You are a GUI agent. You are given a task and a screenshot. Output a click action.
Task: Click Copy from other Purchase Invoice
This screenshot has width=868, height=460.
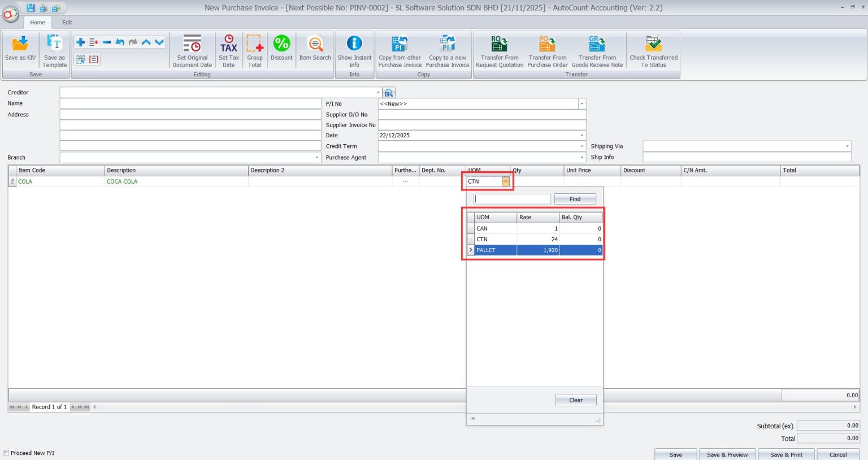[x=399, y=50]
